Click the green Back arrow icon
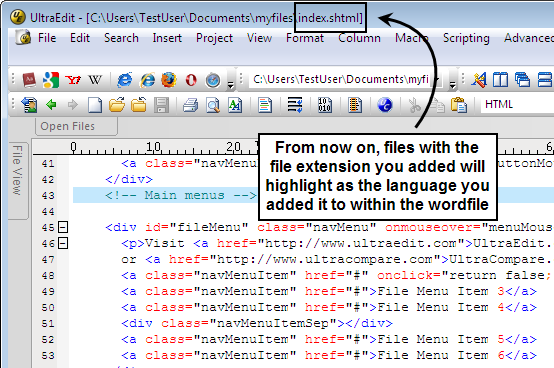This screenshot has width=554, height=368. coord(52,105)
